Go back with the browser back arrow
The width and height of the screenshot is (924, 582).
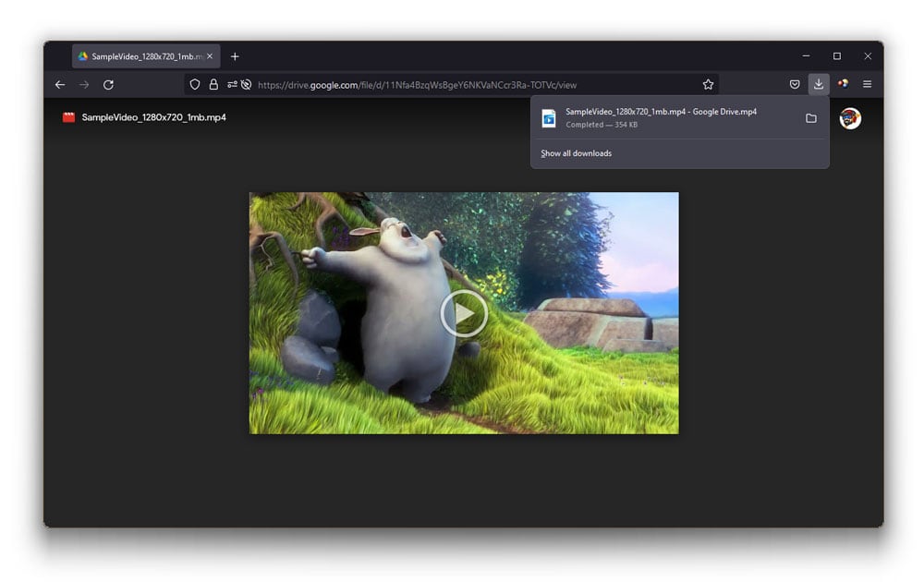pos(60,85)
